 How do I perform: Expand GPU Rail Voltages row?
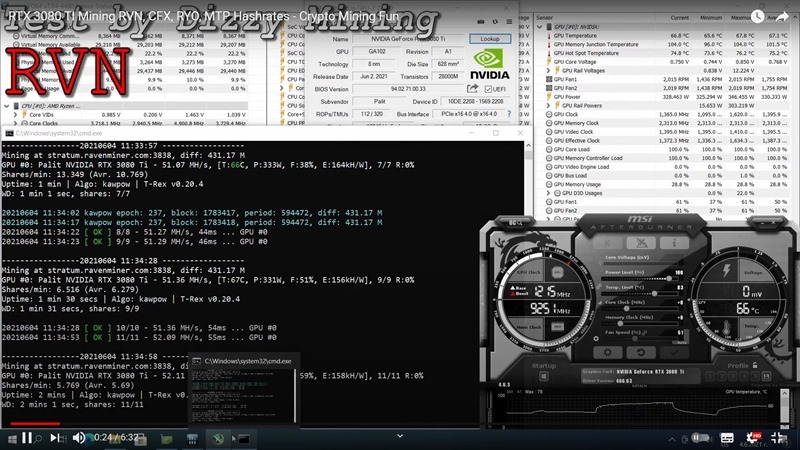point(549,70)
